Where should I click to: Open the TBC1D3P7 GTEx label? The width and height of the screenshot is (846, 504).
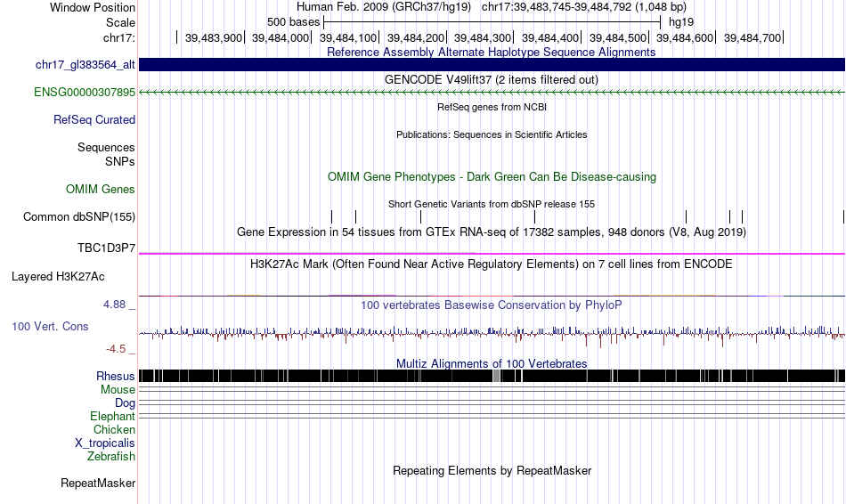click(x=106, y=248)
